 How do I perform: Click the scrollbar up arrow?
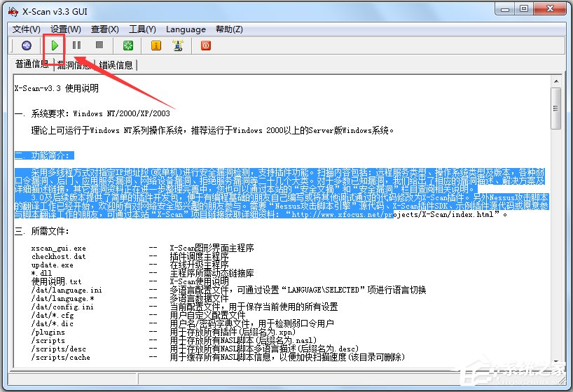pyautogui.click(x=555, y=81)
